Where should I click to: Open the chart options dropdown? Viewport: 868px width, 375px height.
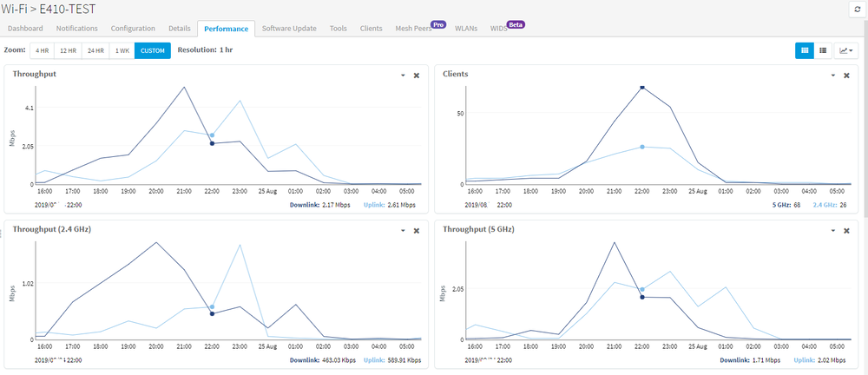pos(845,50)
